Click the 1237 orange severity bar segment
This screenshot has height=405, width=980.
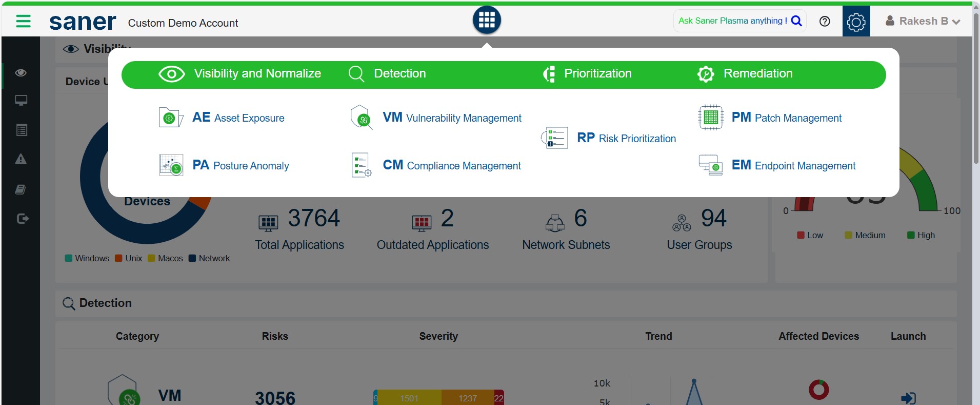click(x=468, y=398)
